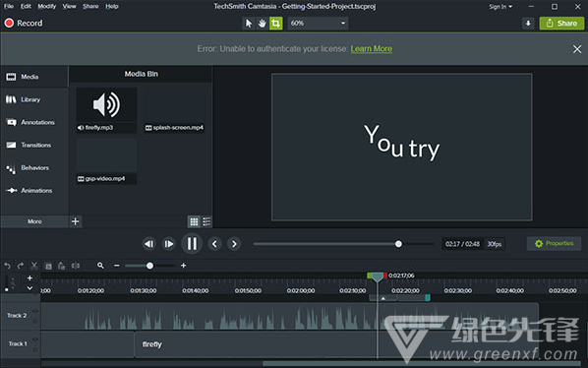Click the scissors Cut icon

point(34,266)
